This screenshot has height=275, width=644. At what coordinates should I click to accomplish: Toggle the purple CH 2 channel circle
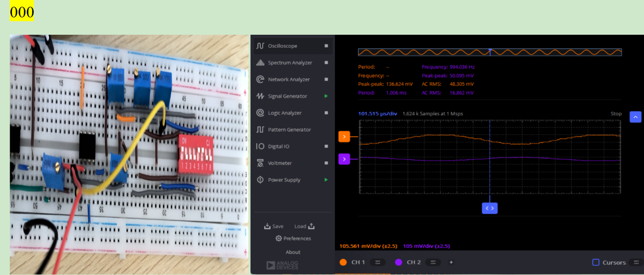pos(399,262)
